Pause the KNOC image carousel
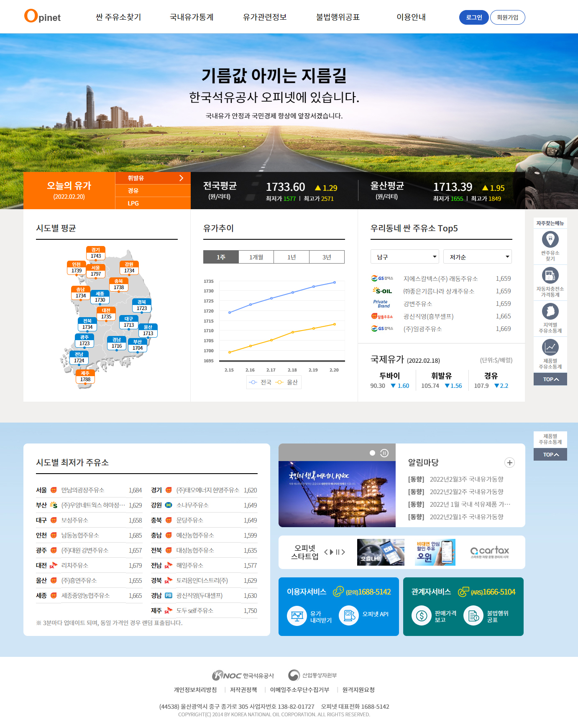 coord(384,453)
